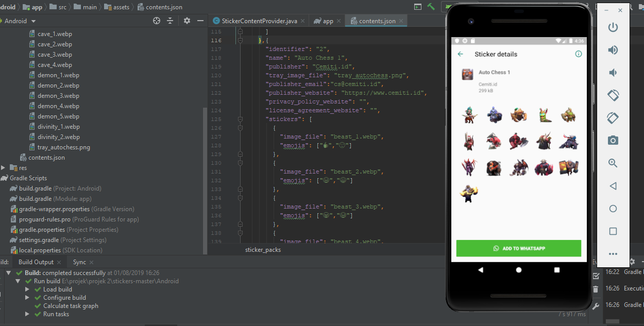Open proguard-rules.pro file

point(75,219)
